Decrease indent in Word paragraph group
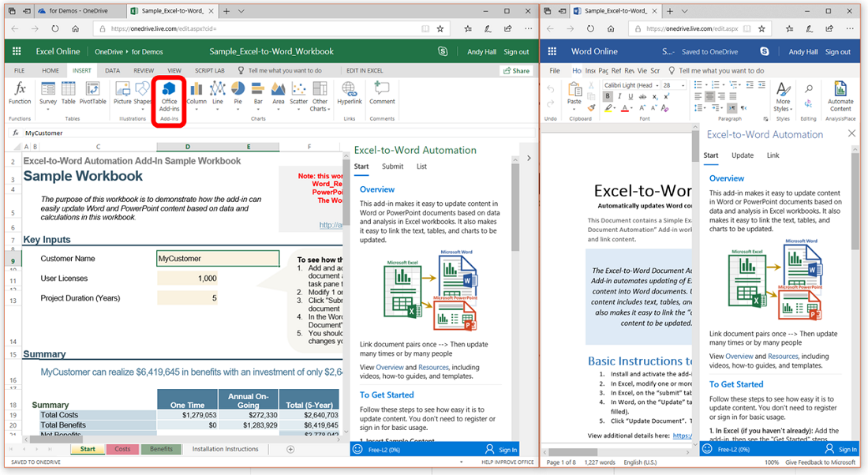Screen dimensions: 868x475 coord(750,84)
